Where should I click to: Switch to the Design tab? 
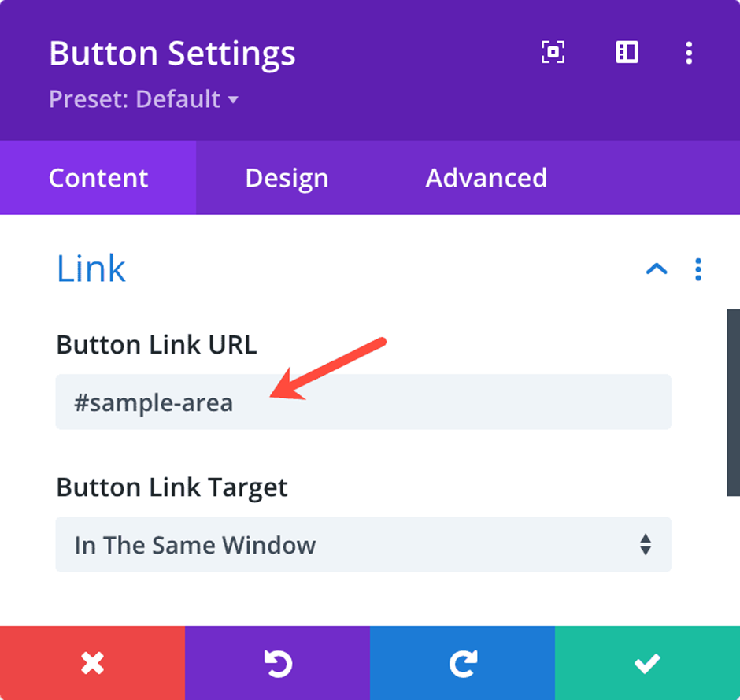(287, 178)
